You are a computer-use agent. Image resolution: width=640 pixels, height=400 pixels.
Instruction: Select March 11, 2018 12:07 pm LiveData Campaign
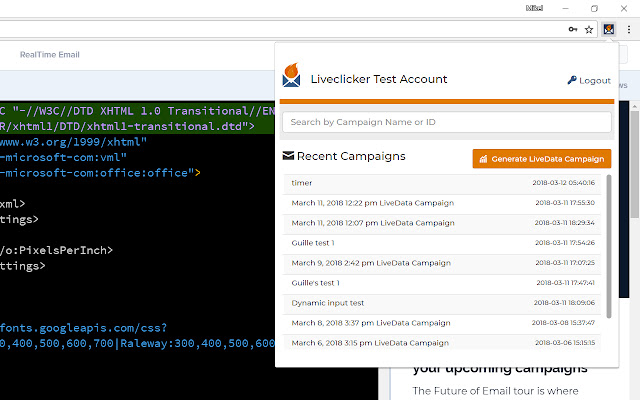[x=372, y=223]
